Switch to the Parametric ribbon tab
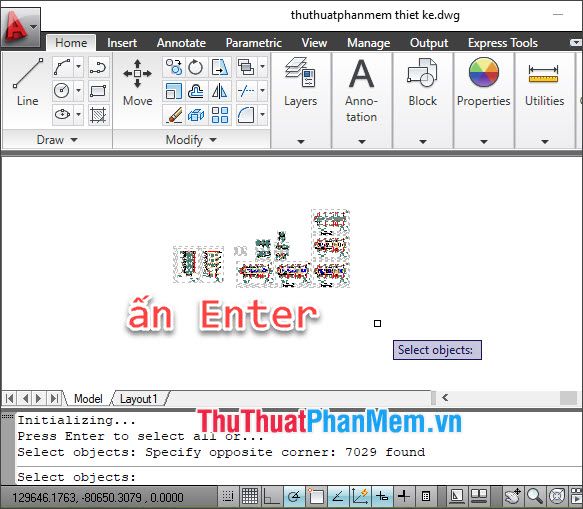This screenshot has height=509, width=583. (x=254, y=43)
